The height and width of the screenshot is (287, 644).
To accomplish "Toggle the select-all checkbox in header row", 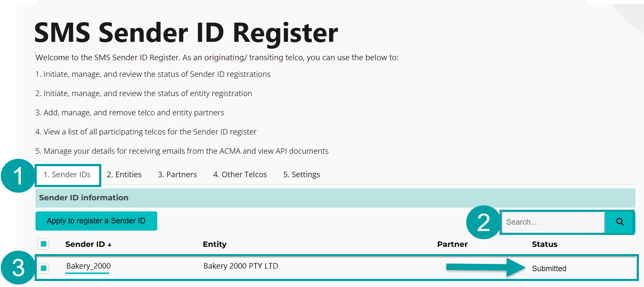I will coord(44,244).
